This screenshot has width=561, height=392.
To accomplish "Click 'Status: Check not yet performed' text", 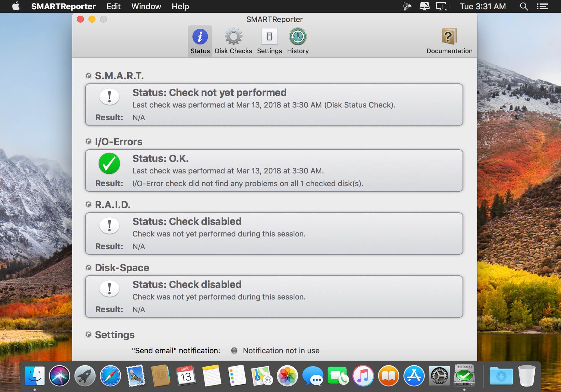I will [x=209, y=93].
